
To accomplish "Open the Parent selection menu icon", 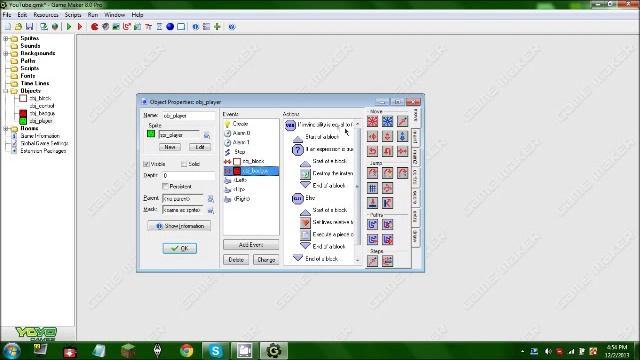I will coord(211,199).
